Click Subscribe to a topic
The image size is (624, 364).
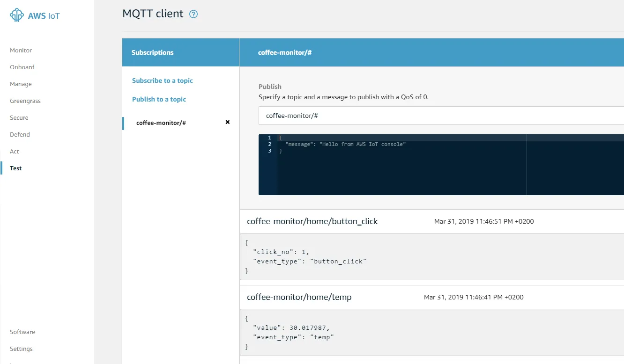point(162,80)
